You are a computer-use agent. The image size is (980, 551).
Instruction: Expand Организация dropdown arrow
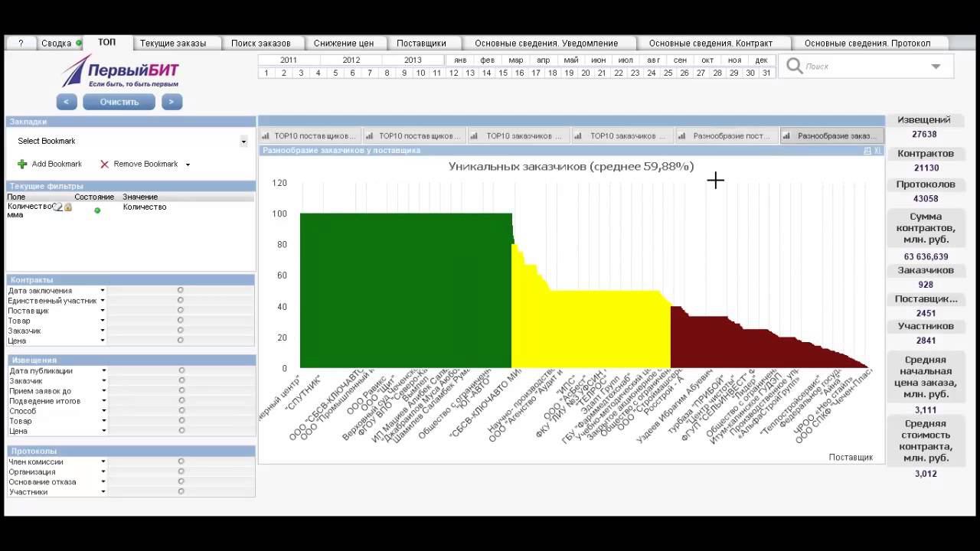tap(103, 472)
